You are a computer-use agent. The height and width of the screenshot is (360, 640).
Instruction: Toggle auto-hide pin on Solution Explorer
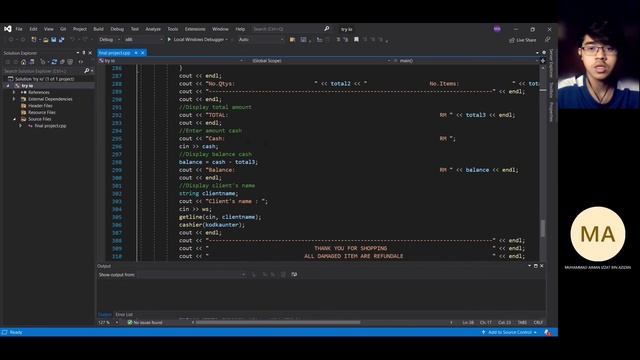[84, 53]
